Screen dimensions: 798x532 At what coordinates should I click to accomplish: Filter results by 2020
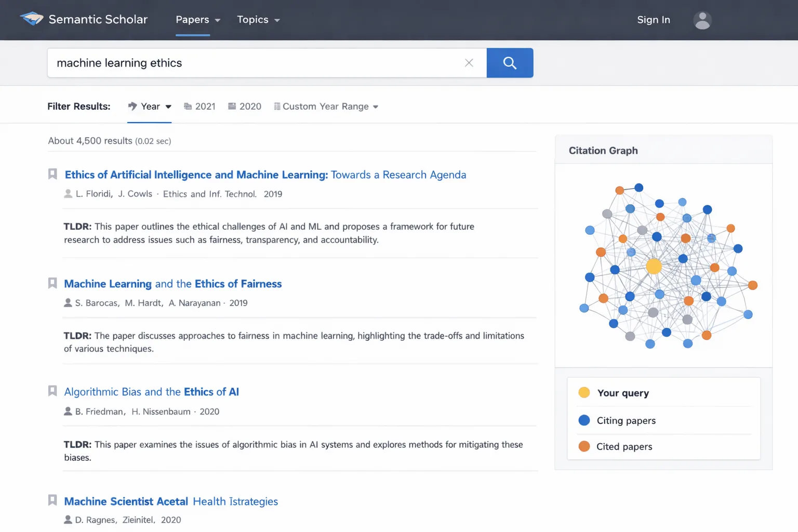(x=245, y=107)
